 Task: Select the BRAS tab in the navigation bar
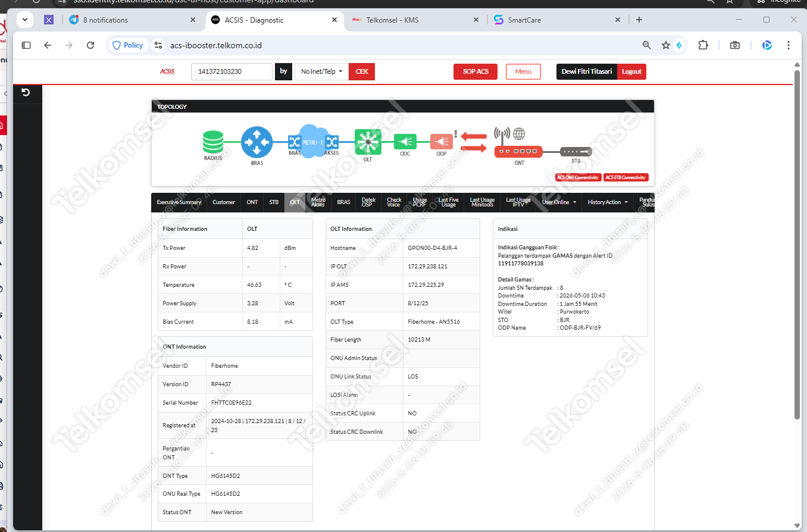click(343, 202)
